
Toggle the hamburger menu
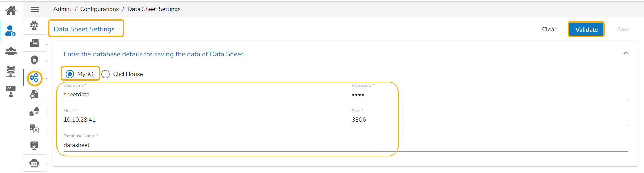click(35, 9)
